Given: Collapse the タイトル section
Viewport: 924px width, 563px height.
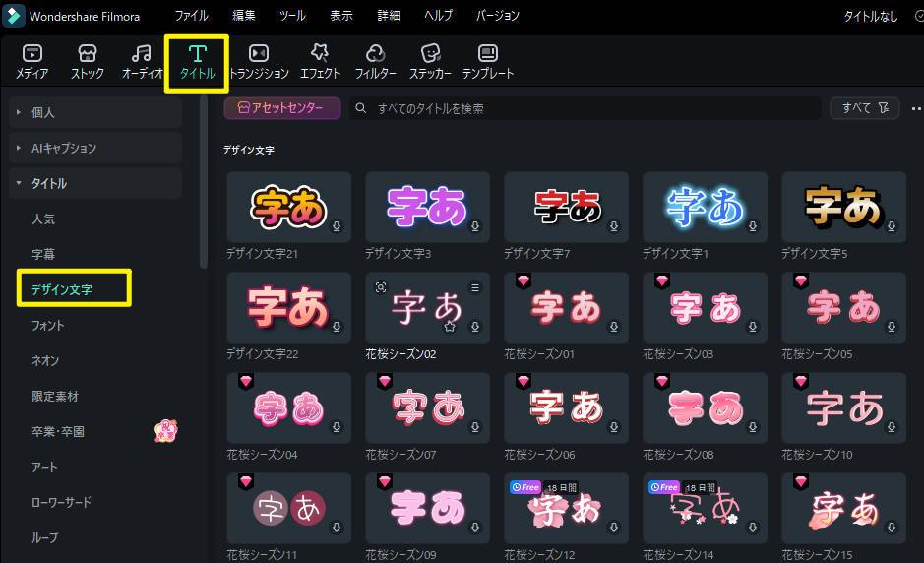Looking at the screenshot, I should coord(95,183).
